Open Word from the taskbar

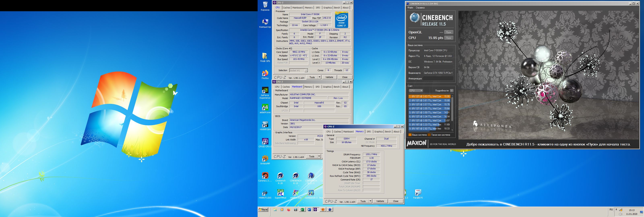(x=309, y=210)
